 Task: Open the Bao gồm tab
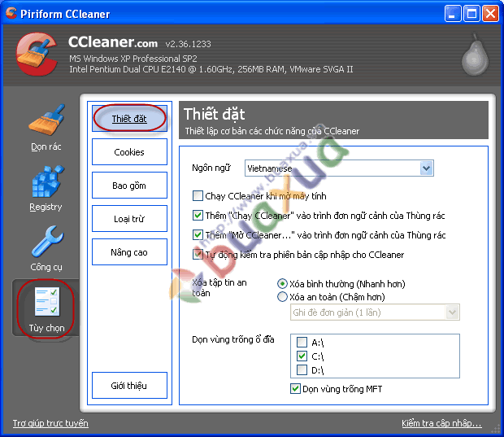click(129, 186)
